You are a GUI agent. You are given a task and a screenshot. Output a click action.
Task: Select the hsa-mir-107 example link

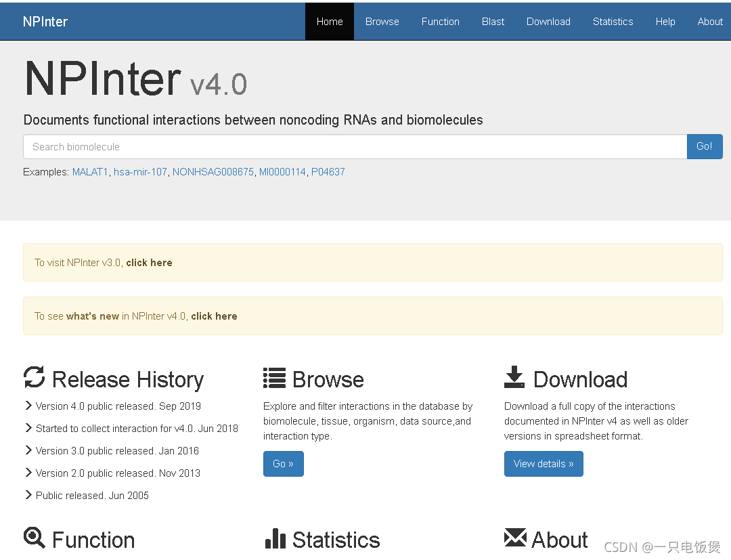point(140,172)
